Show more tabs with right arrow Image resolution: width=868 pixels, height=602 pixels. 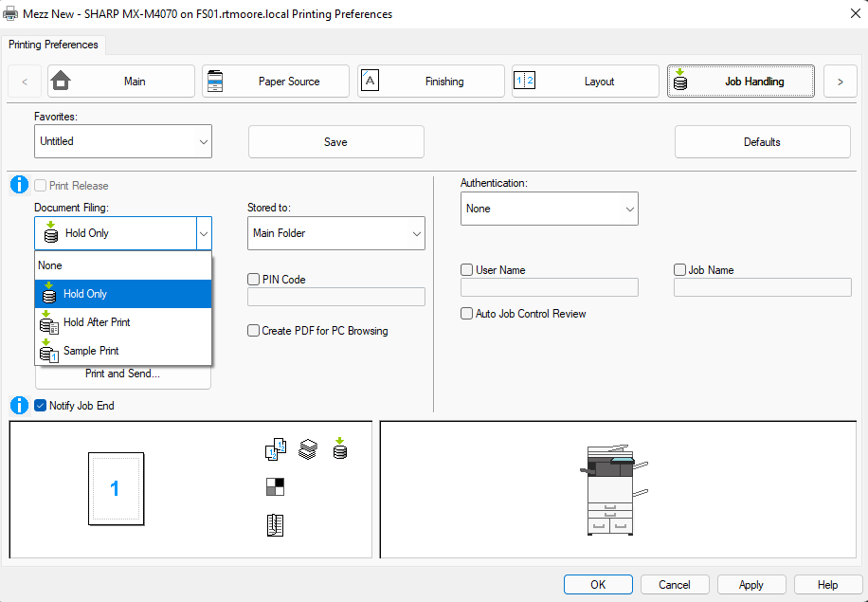pos(841,82)
